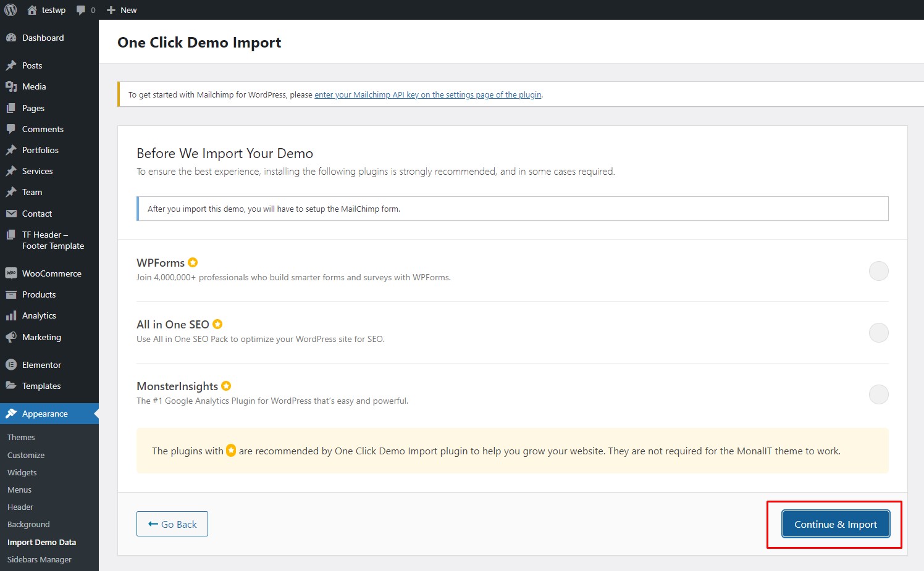
Task: Follow the Mailchimp API key settings link
Action: click(428, 94)
